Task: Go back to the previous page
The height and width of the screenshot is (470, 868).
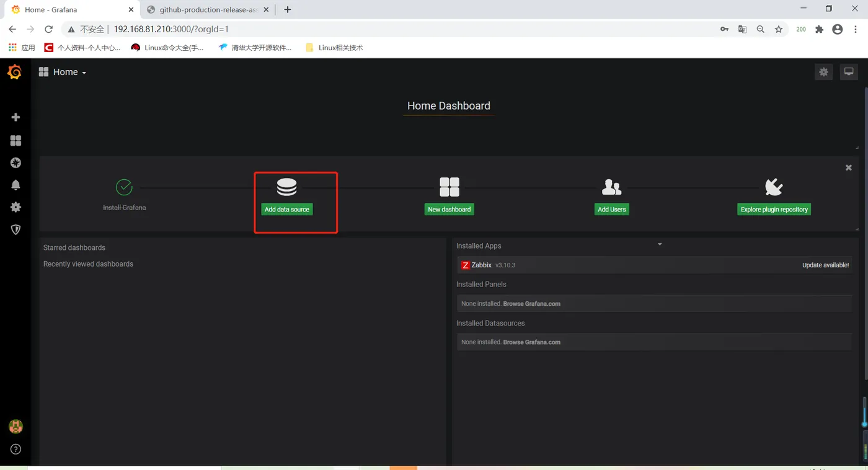Action: pyautogui.click(x=12, y=29)
